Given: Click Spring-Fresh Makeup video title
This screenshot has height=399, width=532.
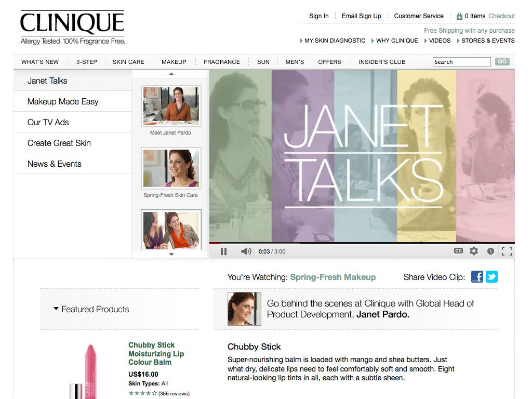Looking at the screenshot, I should coord(333,277).
